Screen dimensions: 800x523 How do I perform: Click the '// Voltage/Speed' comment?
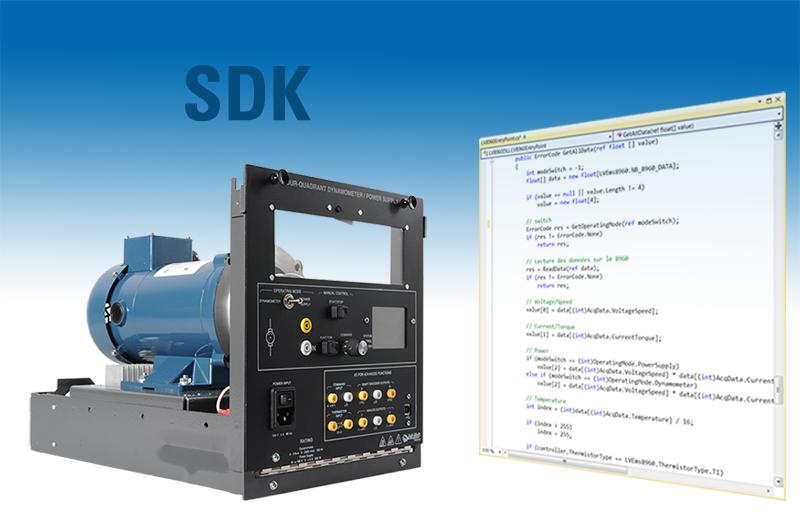coord(549,302)
